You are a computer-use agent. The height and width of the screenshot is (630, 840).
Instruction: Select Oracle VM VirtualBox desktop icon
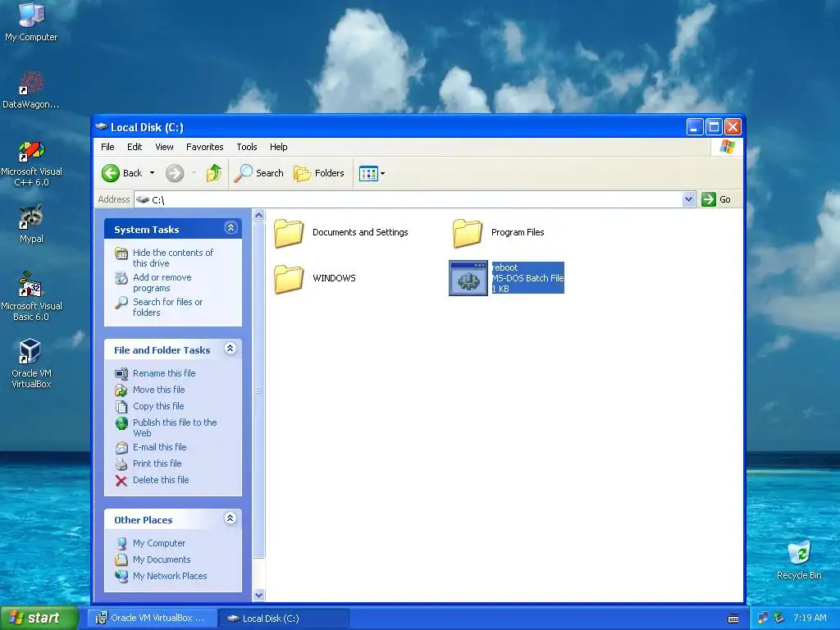31,363
